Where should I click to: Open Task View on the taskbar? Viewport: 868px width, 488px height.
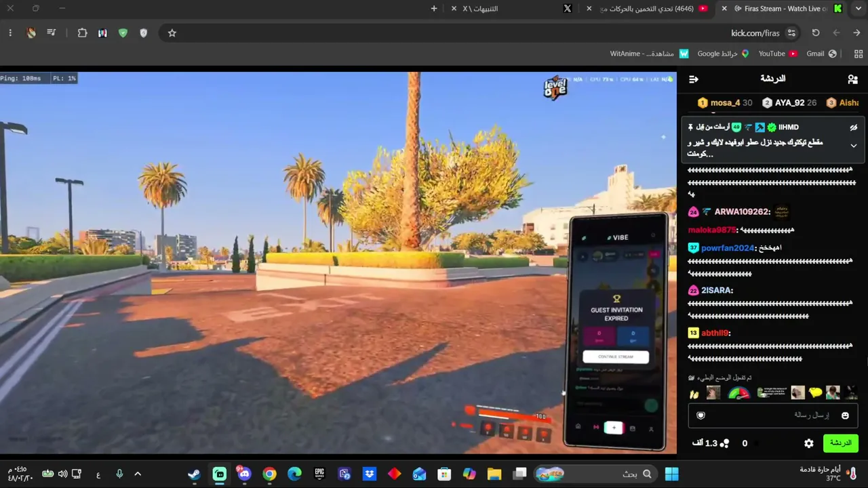pyautogui.click(x=519, y=474)
